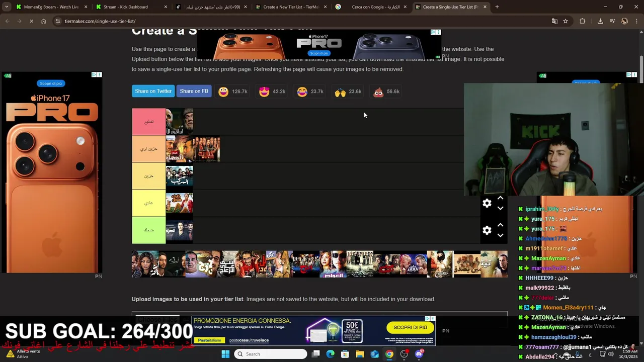The image size is (644, 362).
Task: Close the right sidebar ad
Action: (x=634, y=75)
